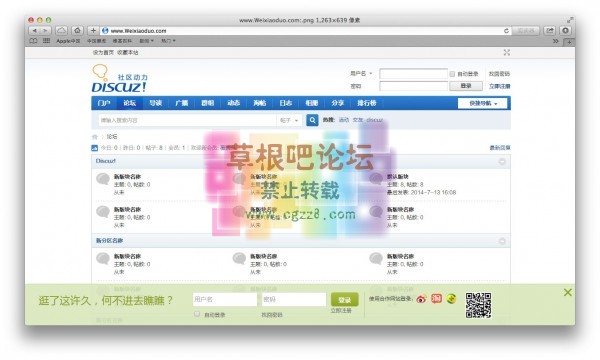Image resolution: width=600 pixels, height=360 pixels.
Task: Open the 相册 nav tab
Action: click(312, 103)
